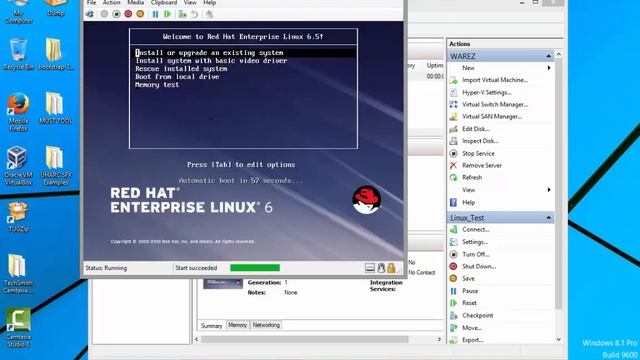Select Memory test boot option
The width and height of the screenshot is (640, 360).
click(157, 85)
